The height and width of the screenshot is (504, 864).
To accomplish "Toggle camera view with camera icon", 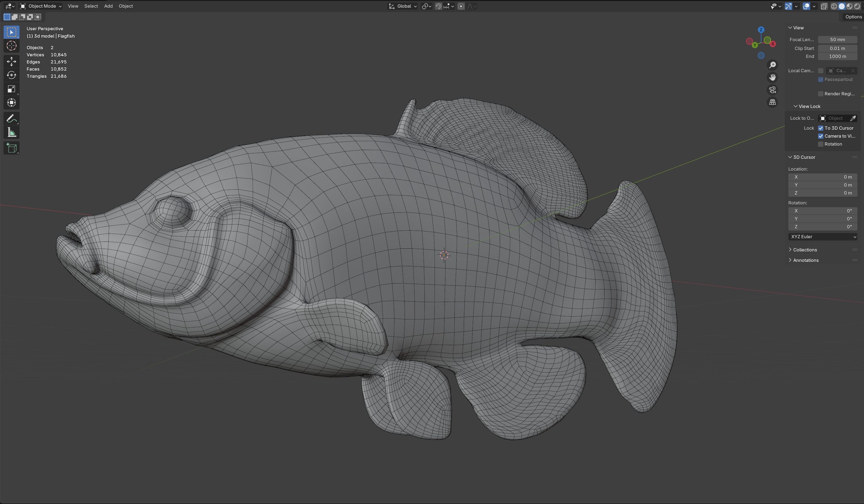I will click(772, 90).
